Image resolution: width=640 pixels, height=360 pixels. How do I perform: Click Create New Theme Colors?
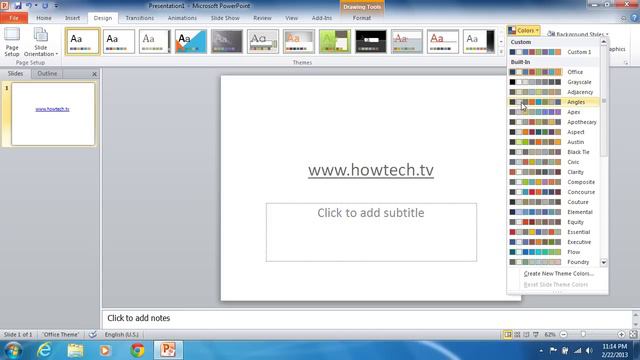[x=558, y=273]
